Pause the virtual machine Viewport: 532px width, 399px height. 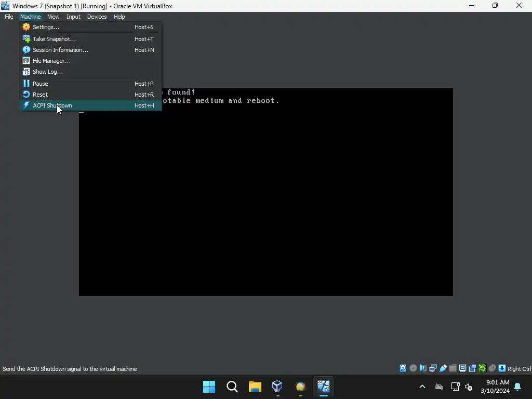90,84
